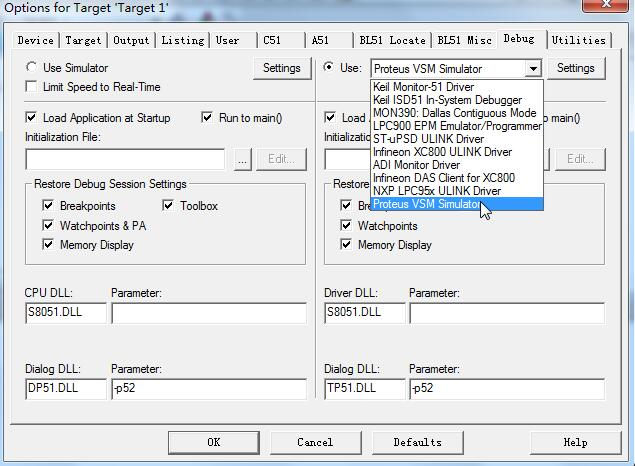Click the TP51.DLL Dialog DLL field
Image resolution: width=635 pixels, height=466 pixels.
(364, 389)
